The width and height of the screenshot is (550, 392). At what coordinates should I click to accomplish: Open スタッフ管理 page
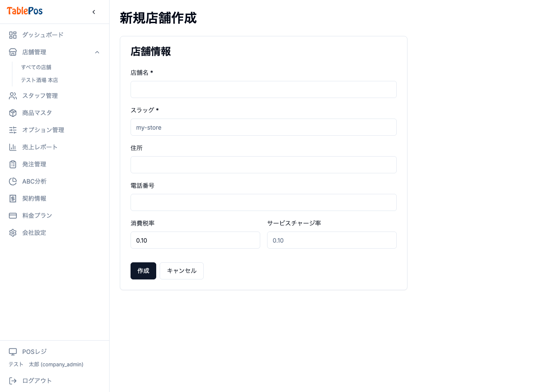tap(54, 96)
